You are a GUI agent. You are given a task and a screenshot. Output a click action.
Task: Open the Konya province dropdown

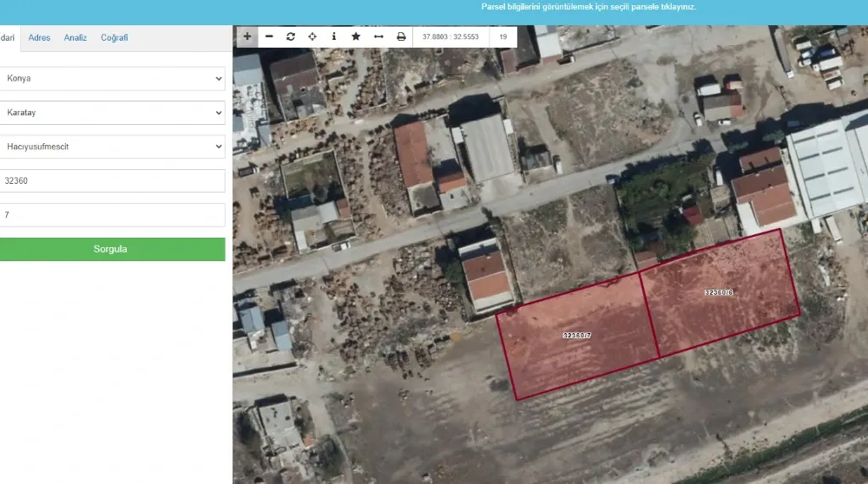coord(112,79)
